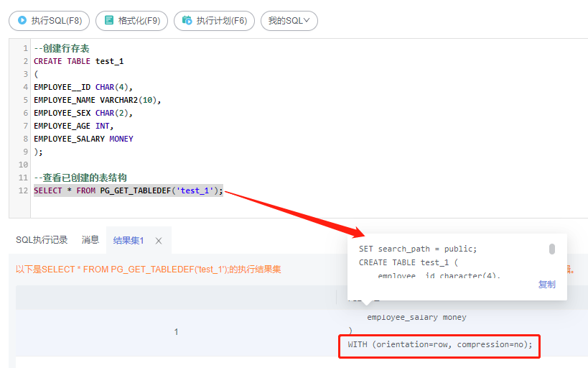Click the comment --创建行存表
The height and width of the screenshot is (368, 588).
[62, 48]
